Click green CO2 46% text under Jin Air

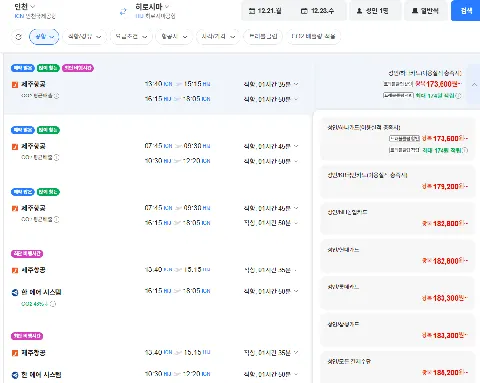(x=35, y=304)
